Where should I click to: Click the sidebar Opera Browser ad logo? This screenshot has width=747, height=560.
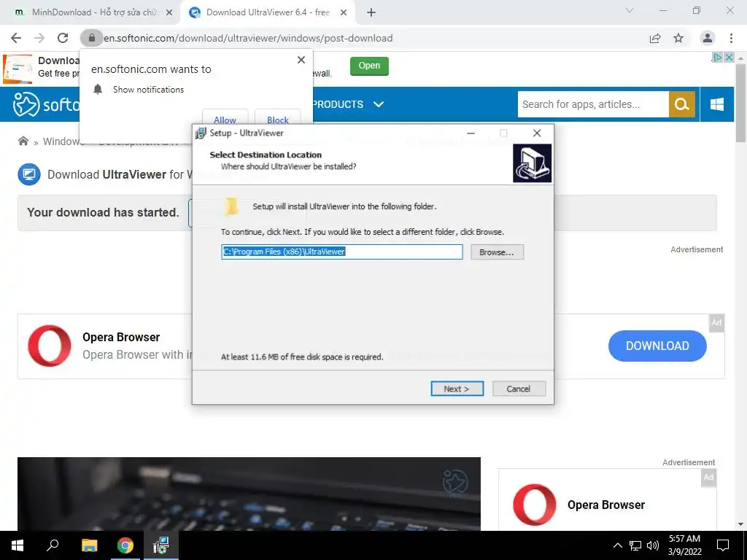(x=535, y=505)
